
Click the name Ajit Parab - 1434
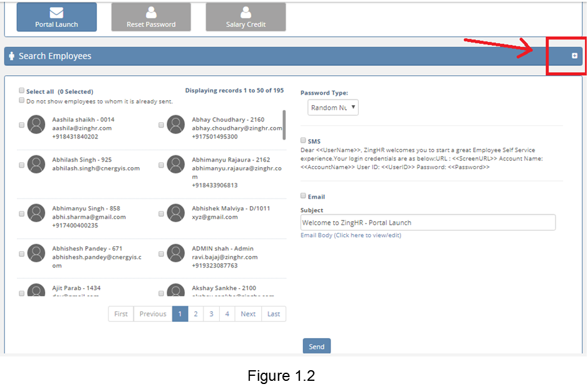pyautogui.click(x=76, y=288)
